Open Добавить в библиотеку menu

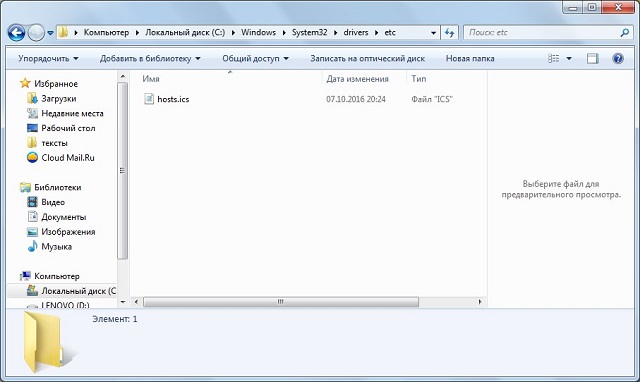coord(150,58)
